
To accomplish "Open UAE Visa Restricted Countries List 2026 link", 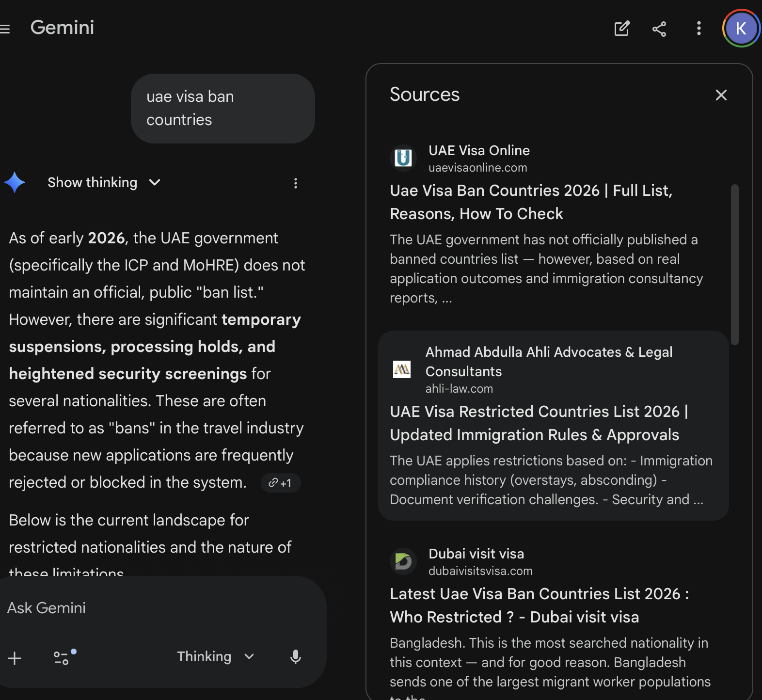I will (540, 423).
